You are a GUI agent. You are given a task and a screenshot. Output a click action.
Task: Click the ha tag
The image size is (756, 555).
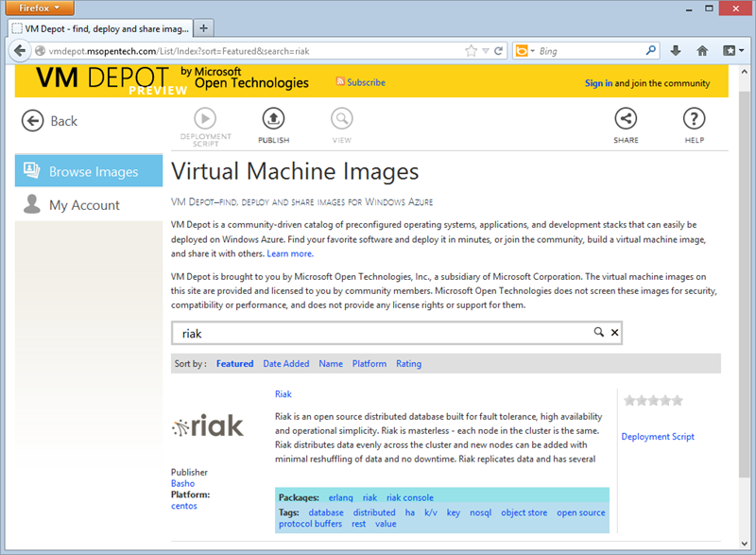tap(410, 512)
